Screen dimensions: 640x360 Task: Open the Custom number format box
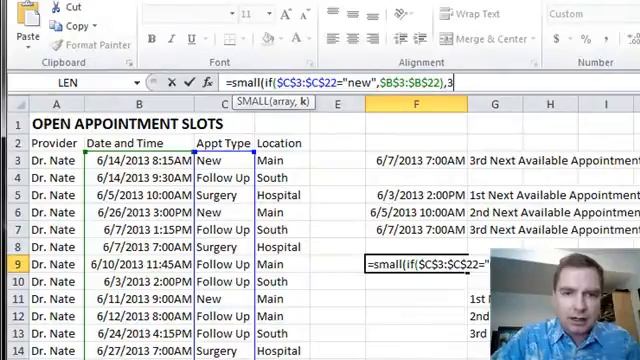pos(593,14)
